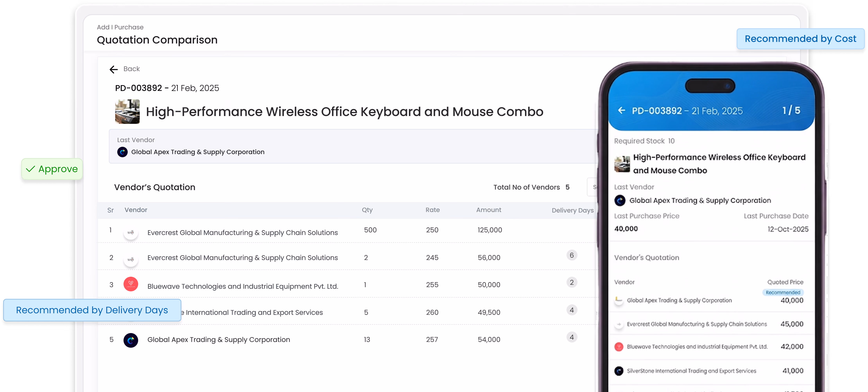Click amount 56,000 in row 2
The width and height of the screenshot is (868, 392).
click(489, 257)
